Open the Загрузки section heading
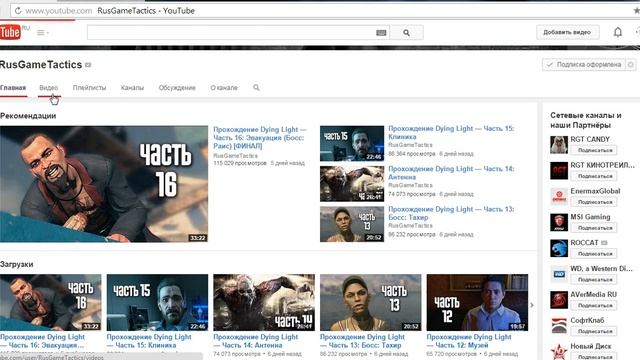Screen dimensions: 640x360 pyautogui.click(x=17, y=264)
